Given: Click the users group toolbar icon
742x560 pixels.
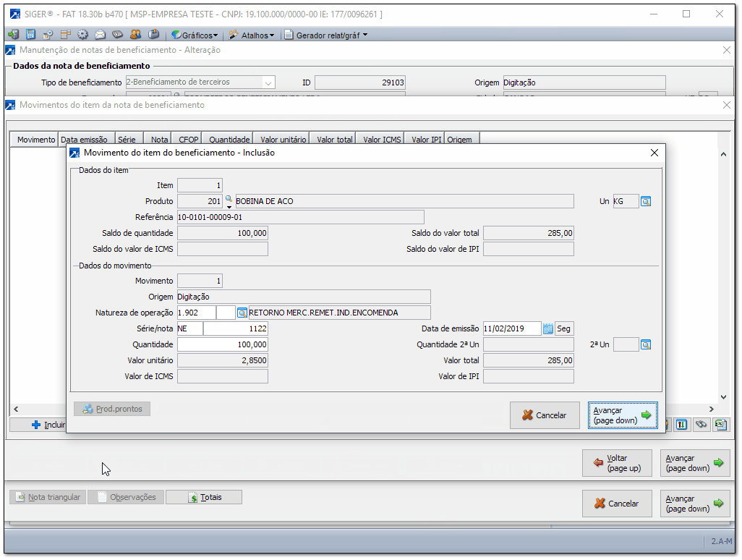Looking at the screenshot, I should coord(135,35).
